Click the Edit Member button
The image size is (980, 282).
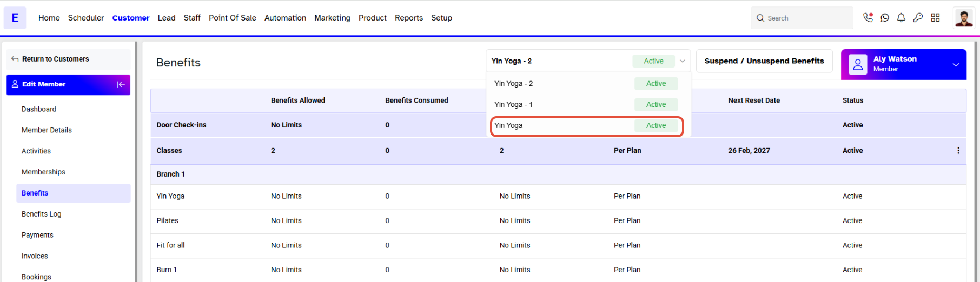pyautogui.click(x=68, y=85)
